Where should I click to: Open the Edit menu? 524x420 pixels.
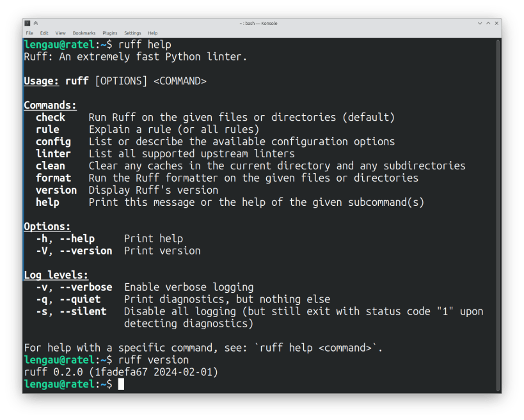44,33
